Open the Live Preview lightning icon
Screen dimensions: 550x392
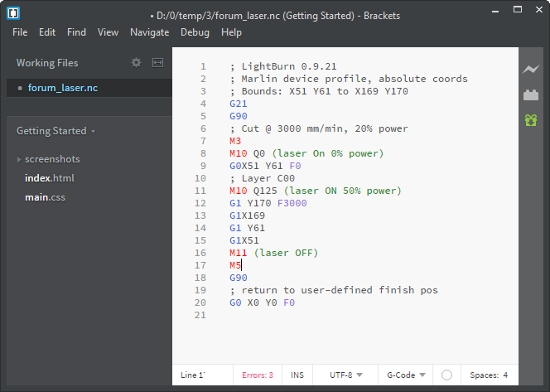(531, 69)
